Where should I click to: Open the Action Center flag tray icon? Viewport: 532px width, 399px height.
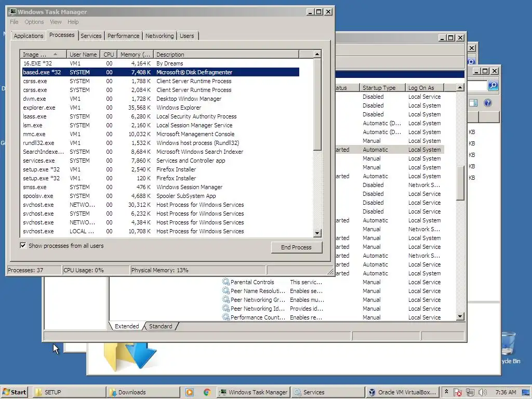point(457,392)
